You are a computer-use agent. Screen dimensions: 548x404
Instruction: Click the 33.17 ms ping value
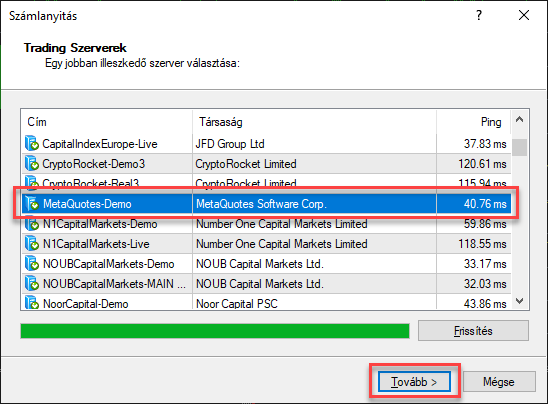tap(485, 264)
